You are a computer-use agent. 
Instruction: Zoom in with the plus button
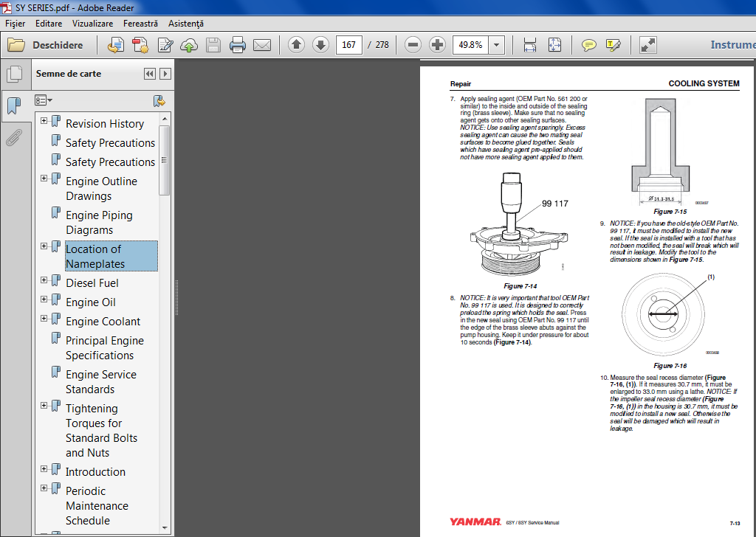click(x=437, y=45)
